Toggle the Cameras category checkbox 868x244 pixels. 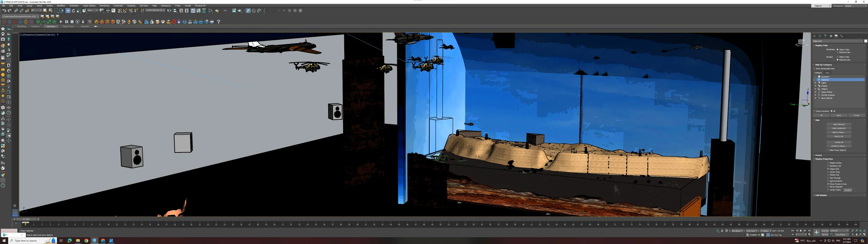click(815, 80)
